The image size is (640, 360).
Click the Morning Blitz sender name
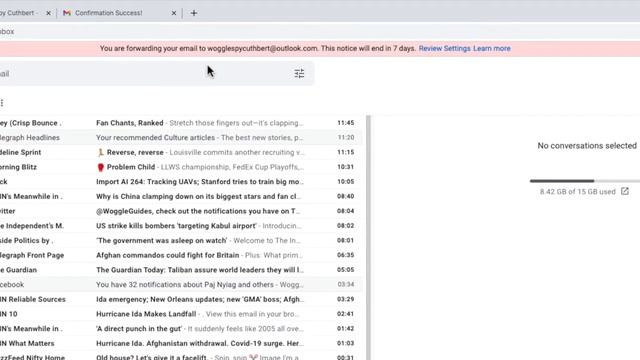pos(18,167)
